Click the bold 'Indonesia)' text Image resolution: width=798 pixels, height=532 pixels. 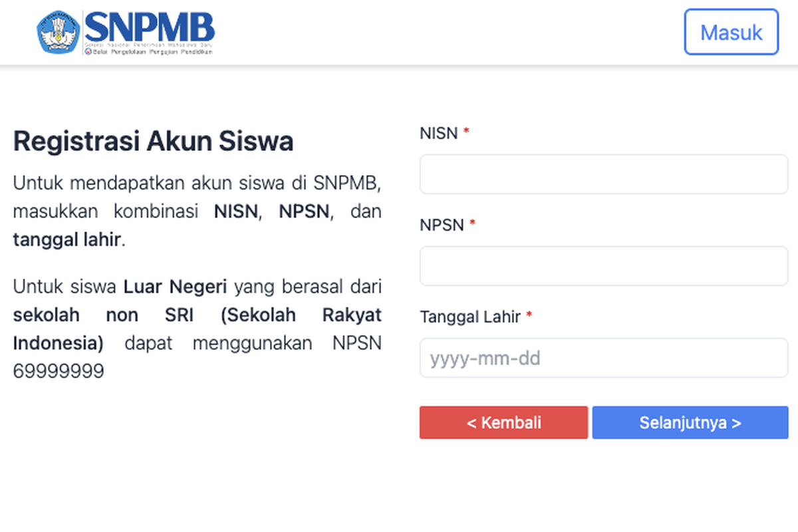59,343
